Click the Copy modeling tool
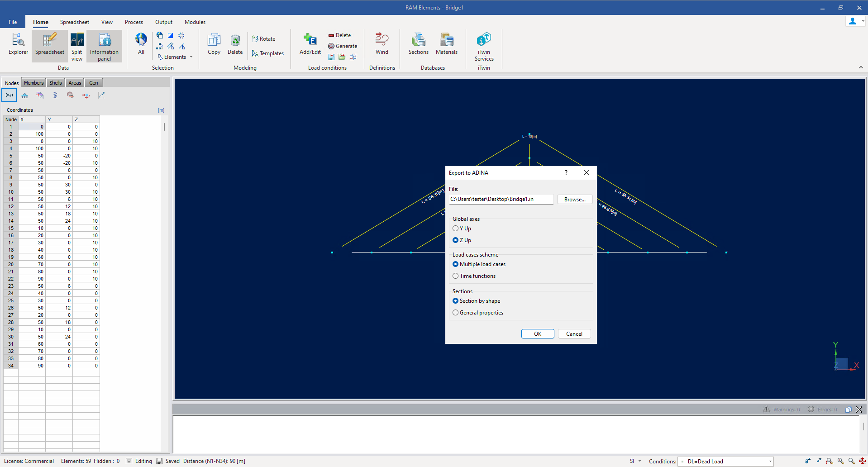Viewport: 868px width, 467px height. pyautogui.click(x=214, y=44)
